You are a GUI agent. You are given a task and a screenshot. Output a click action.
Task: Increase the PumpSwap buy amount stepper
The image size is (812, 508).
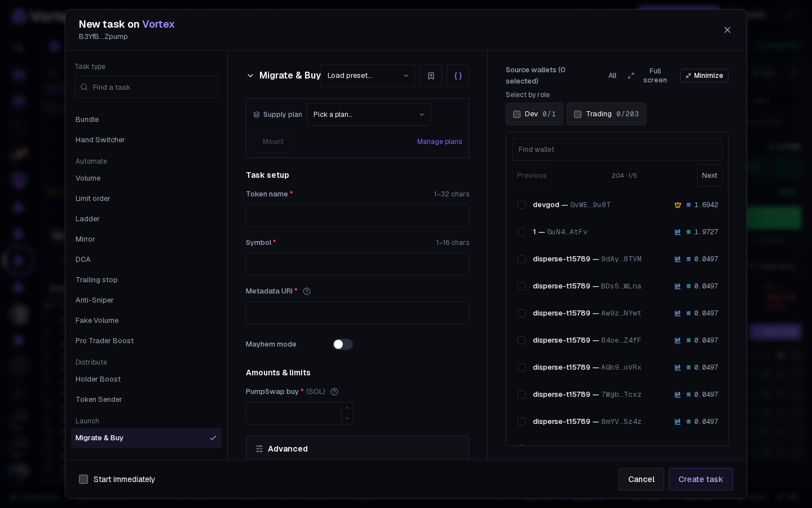(347, 408)
